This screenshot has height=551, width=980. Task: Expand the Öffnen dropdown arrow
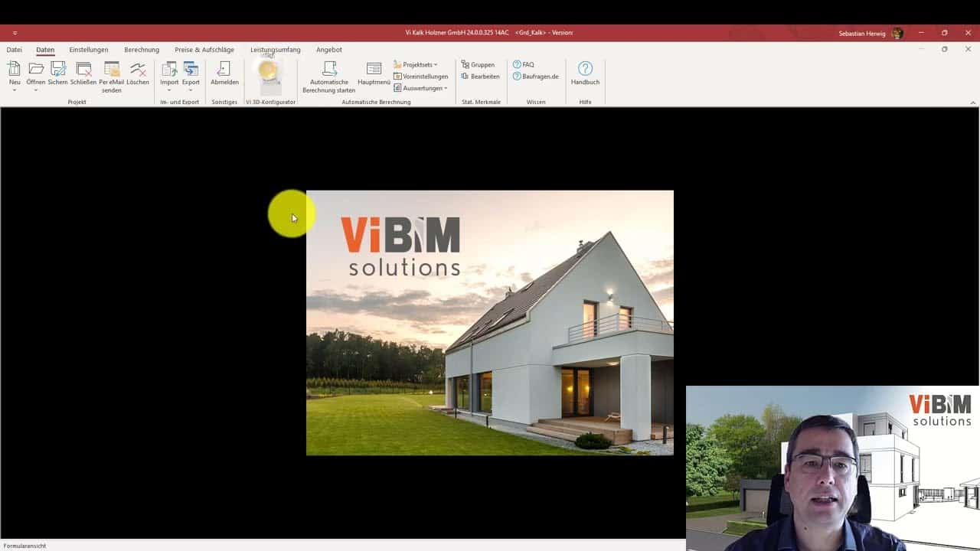coord(36,90)
